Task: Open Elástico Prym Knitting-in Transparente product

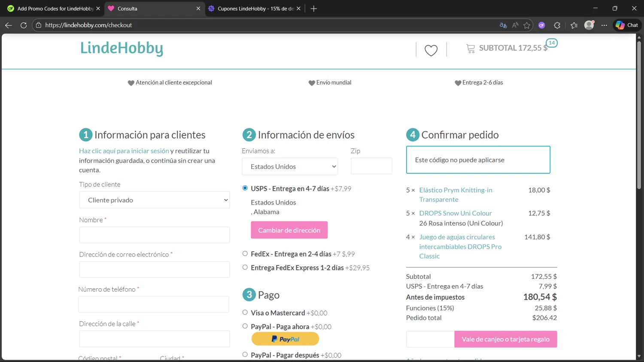Action: point(456,195)
